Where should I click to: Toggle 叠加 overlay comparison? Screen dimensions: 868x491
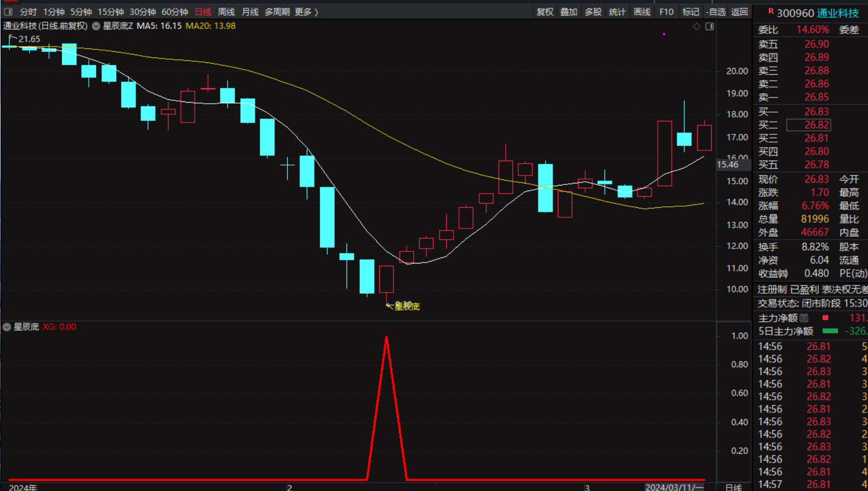[x=568, y=12]
